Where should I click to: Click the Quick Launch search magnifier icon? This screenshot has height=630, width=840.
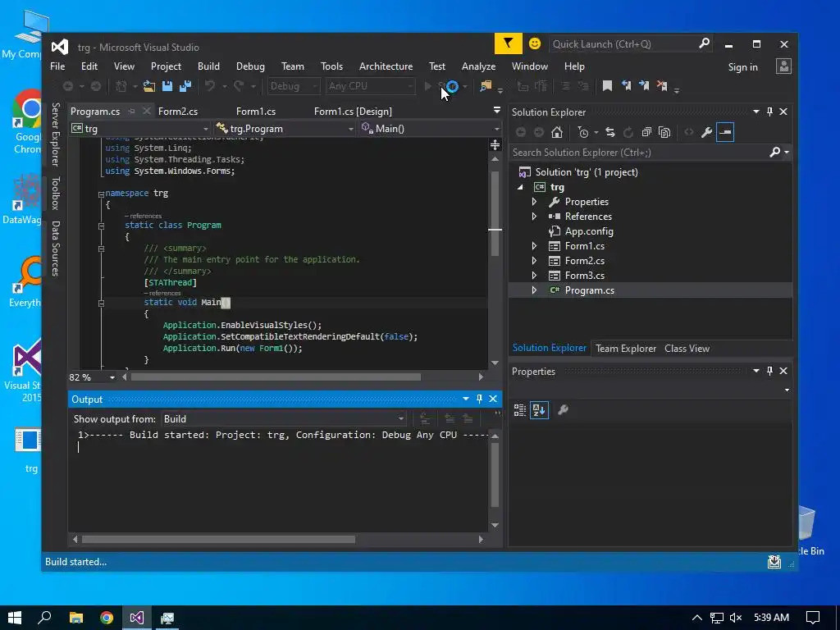(705, 43)
